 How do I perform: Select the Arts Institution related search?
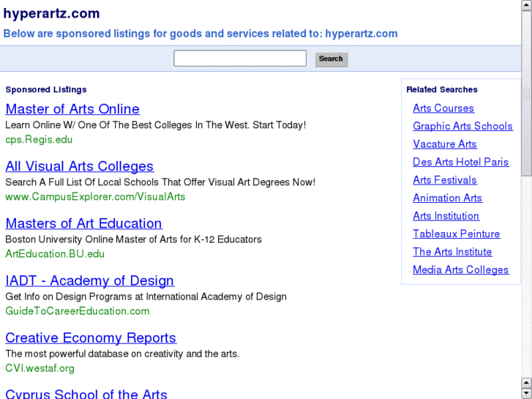pos(446,216)
